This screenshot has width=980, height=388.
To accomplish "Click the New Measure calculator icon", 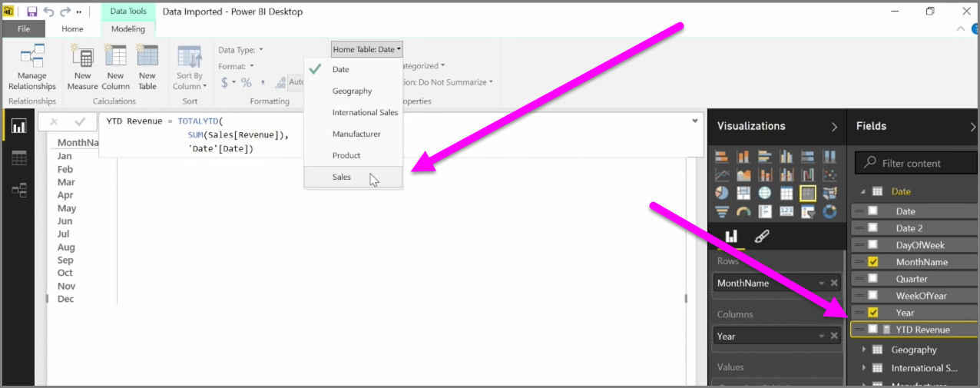I will pos(81,56).
